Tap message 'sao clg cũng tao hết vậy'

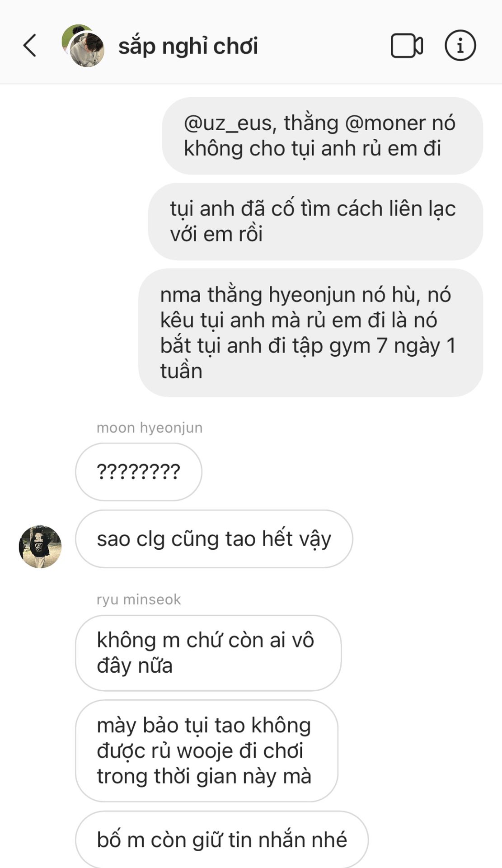(214, 538)
